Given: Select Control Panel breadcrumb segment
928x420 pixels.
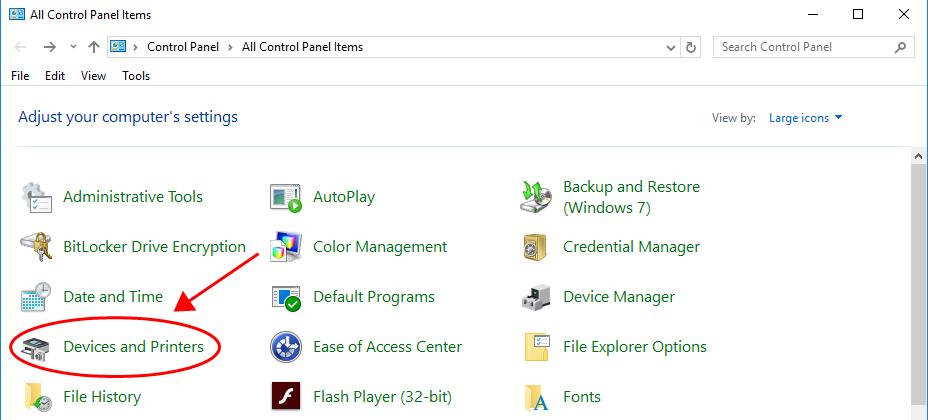Looking at the screenshot, I should pyautogui.click(x=183, y=47).
